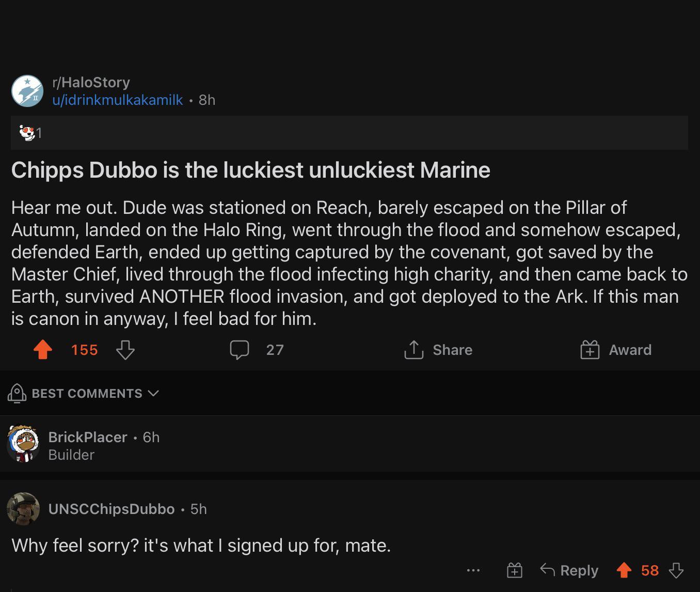
Task: Click the wholesome award badge on the post
Action: point(28,132)
